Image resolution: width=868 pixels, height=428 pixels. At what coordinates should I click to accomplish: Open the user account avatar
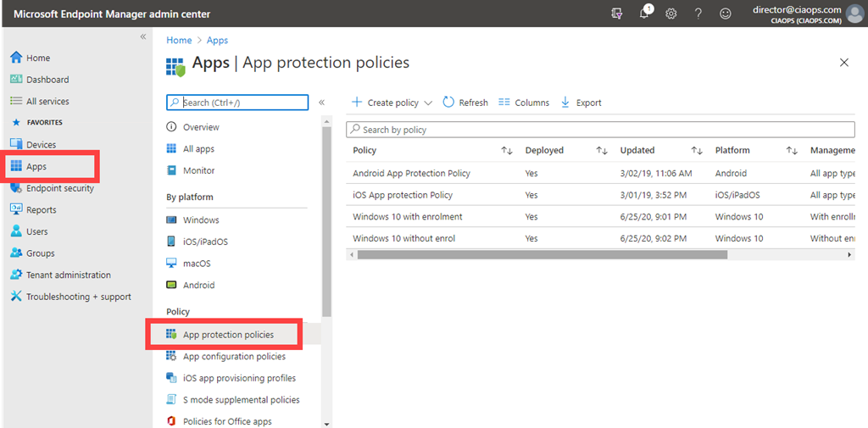(854, 14)
